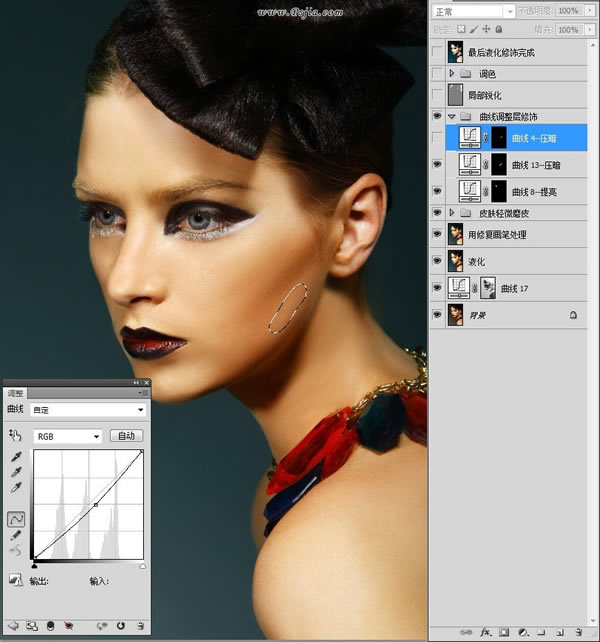Viewport: 600px width, 642px height.
Task: Open the opacity slider arrow
Action: [x=590, y=11]
